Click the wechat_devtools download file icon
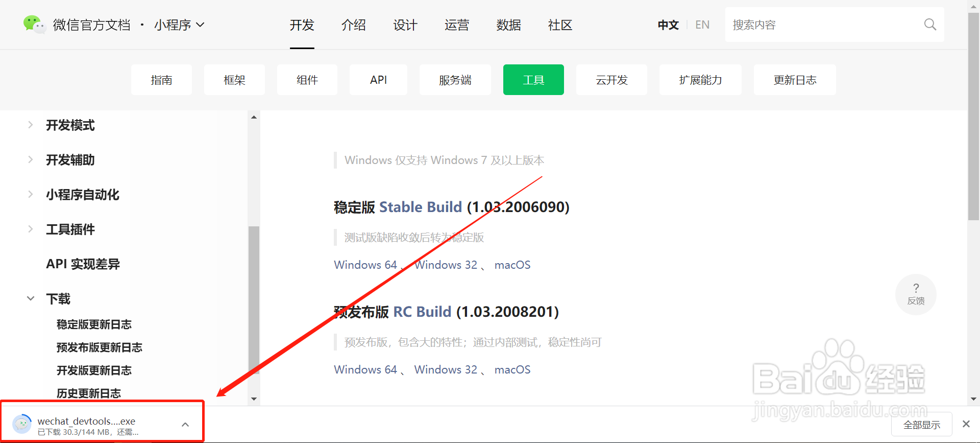980x443 pixels. pos(22,424)
